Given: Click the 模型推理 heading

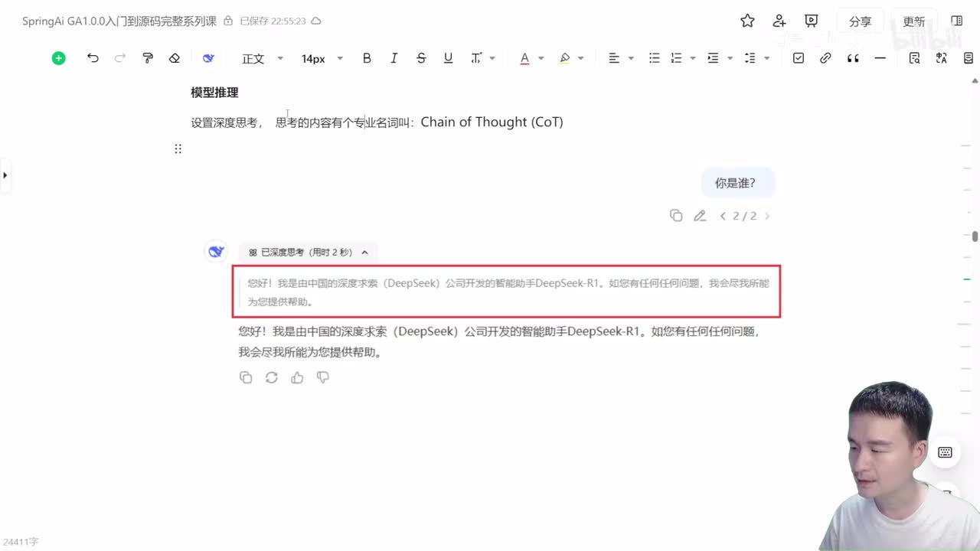Looking at the screenshot, I should (214, 93).
